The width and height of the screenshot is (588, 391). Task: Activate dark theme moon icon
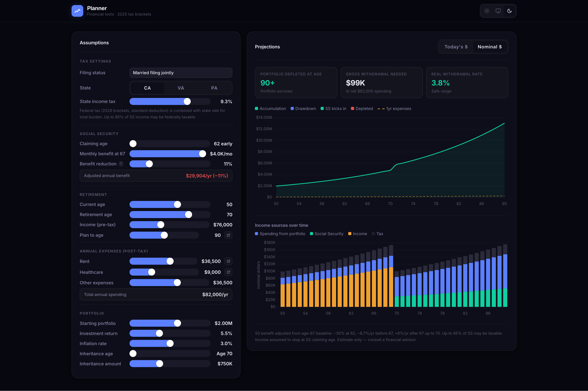point(509,11)
